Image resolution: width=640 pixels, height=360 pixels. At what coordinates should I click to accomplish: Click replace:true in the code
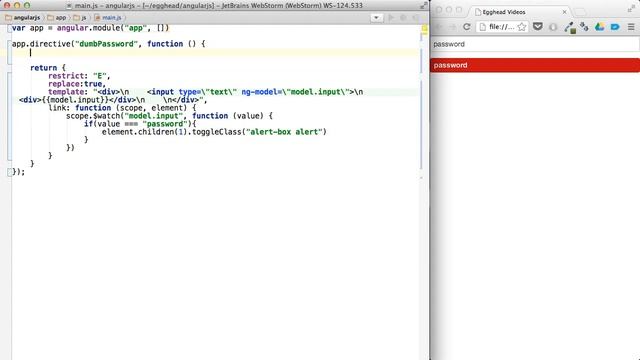tap(77, 84)
